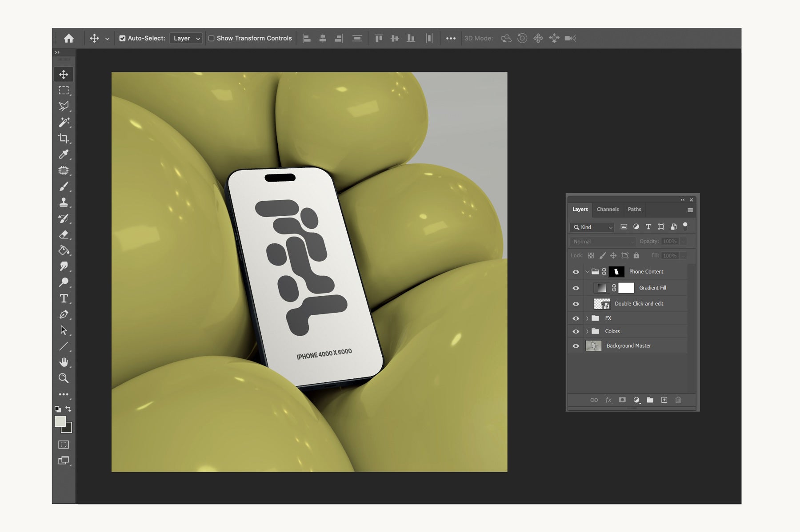The width and height of the screenshot is (800, 532).
Task: Switch to the Channels tab
Action: [608, 209]
